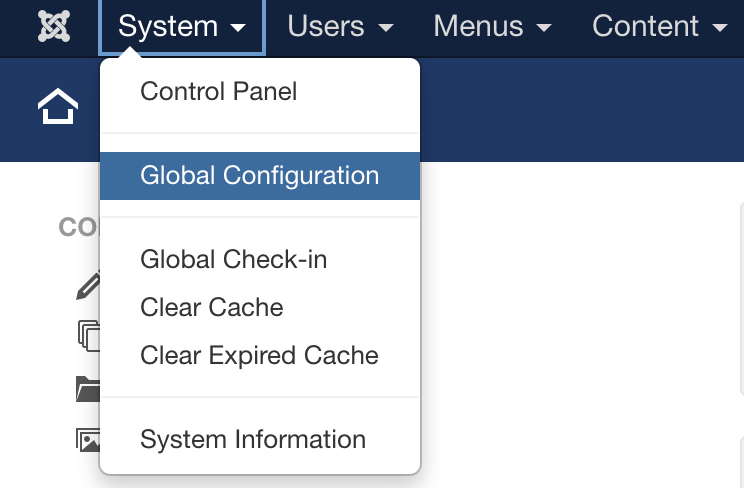Choose Control Panel from the System menu

point(219,92)
